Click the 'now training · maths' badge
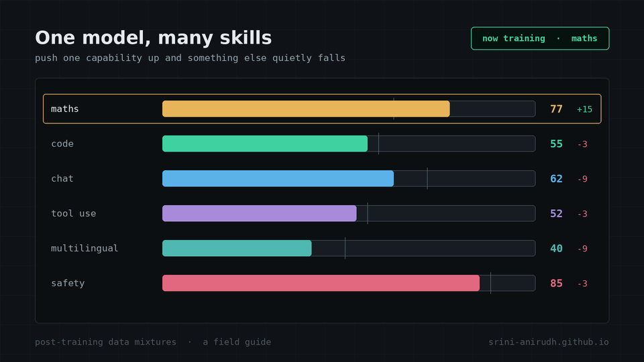This screenshot has height=362, width=644. tap(539, 39)
